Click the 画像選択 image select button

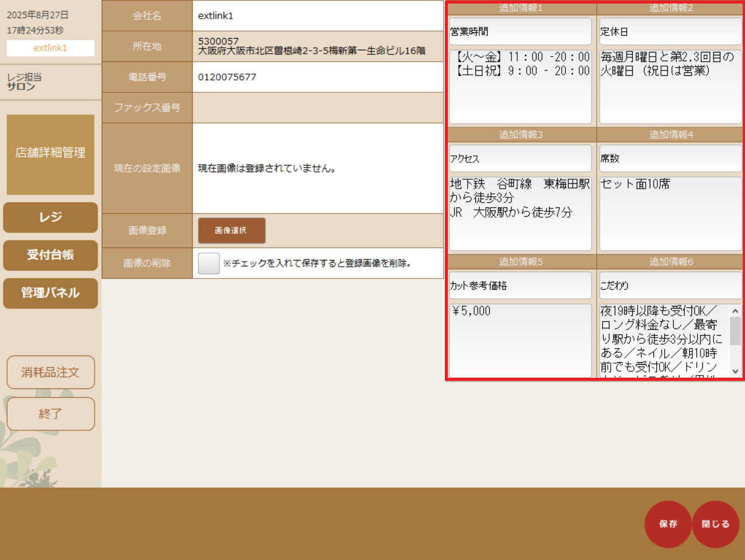click(x=231, y=231)
